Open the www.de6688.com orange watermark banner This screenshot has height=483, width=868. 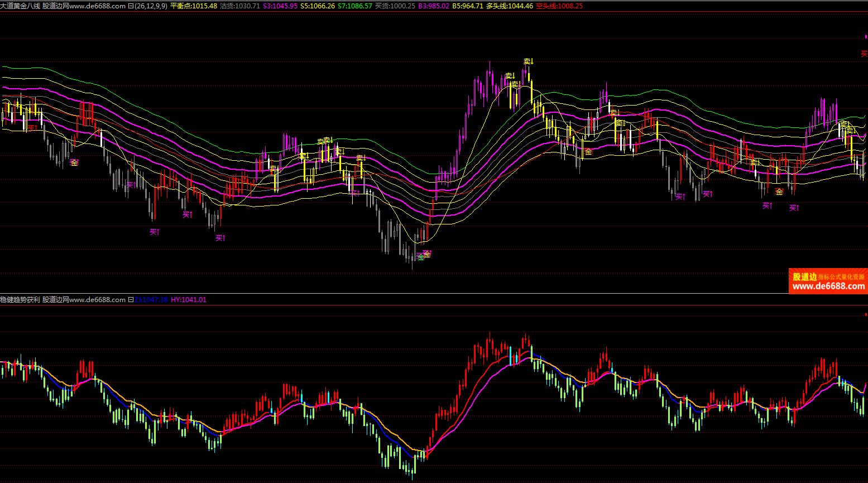pos(828,282)
